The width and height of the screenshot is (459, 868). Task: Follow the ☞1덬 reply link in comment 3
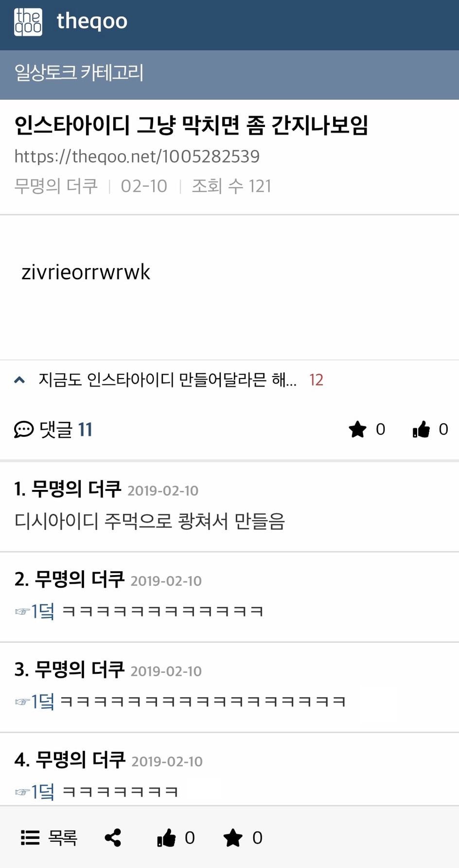click(35, 702)
